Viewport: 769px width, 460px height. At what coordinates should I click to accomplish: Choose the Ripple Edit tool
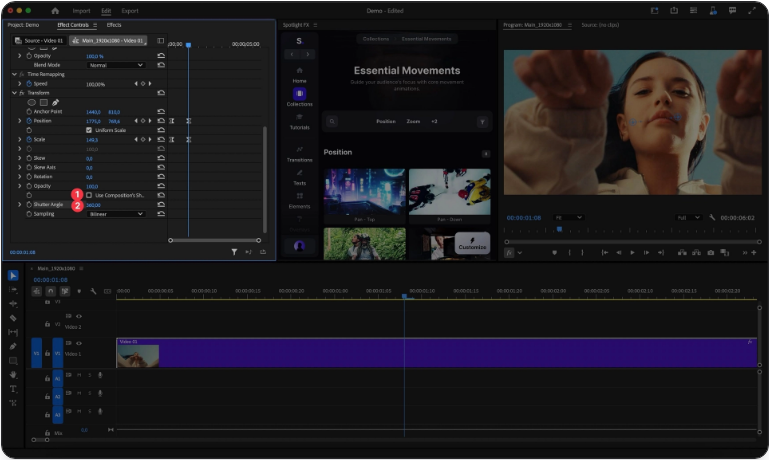13,304
